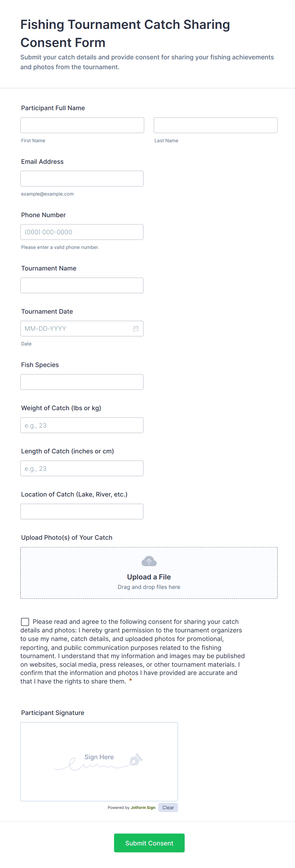Click the Drag and drop files here text
The image size is (295, 868).
point(149,587)
